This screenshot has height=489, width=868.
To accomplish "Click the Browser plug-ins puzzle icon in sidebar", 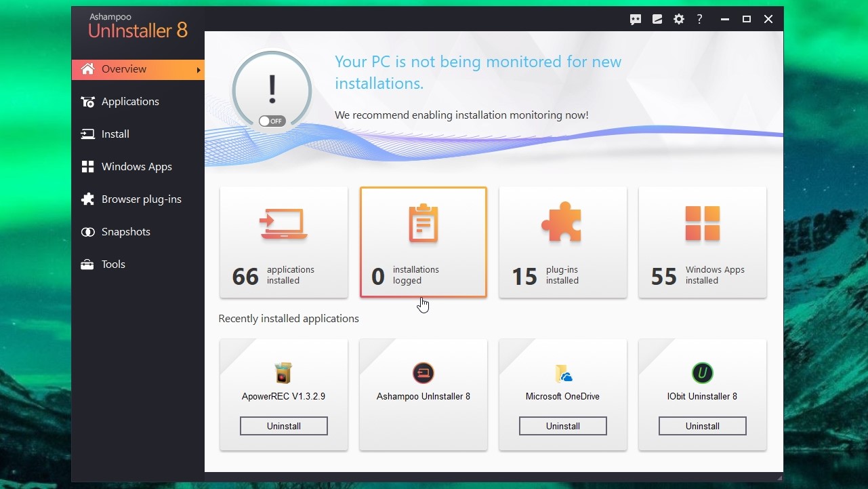I will 87,199.
